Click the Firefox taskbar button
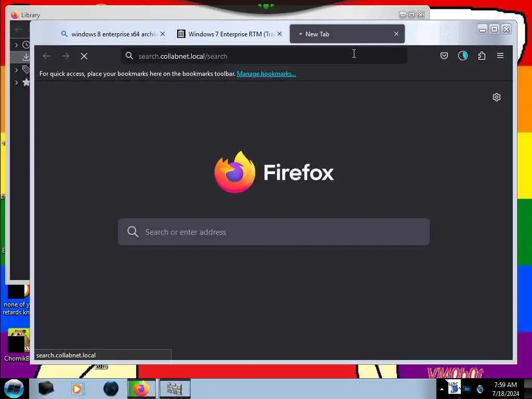 (141, 389)
